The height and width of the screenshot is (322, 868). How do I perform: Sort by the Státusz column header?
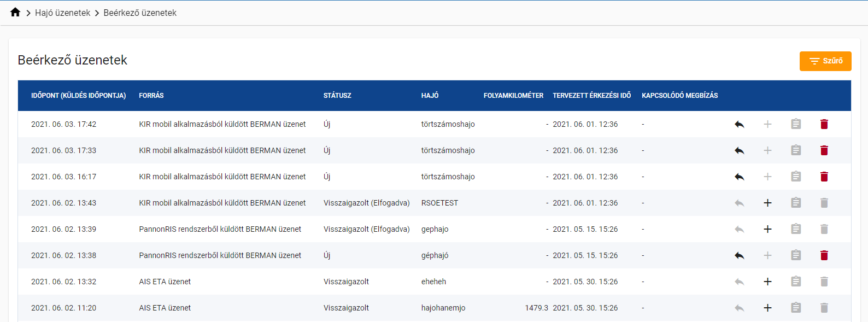tap(337, 96)
